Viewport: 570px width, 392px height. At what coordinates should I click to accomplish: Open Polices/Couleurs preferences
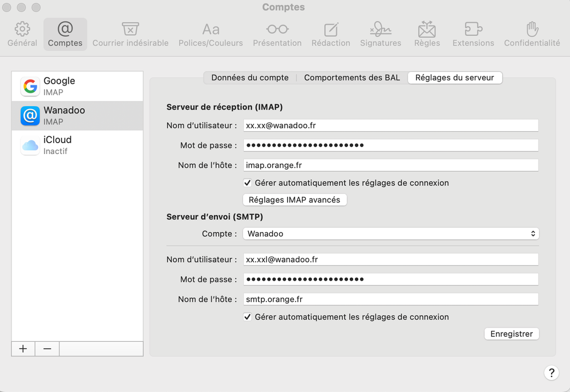pos(211,35)
